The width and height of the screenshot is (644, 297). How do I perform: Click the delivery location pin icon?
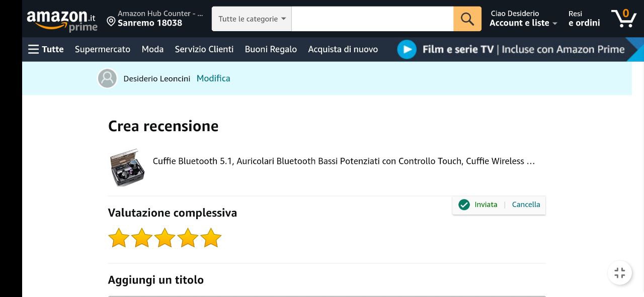click(x=111, y=21)
